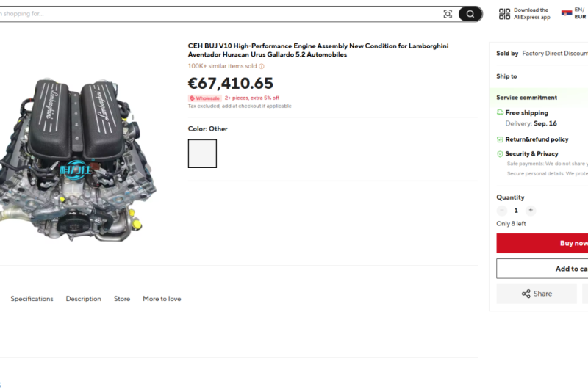Switch to Specifications tab
Image resolution: width=588 pixels, height=392 pixels.
tap(32, 299)
